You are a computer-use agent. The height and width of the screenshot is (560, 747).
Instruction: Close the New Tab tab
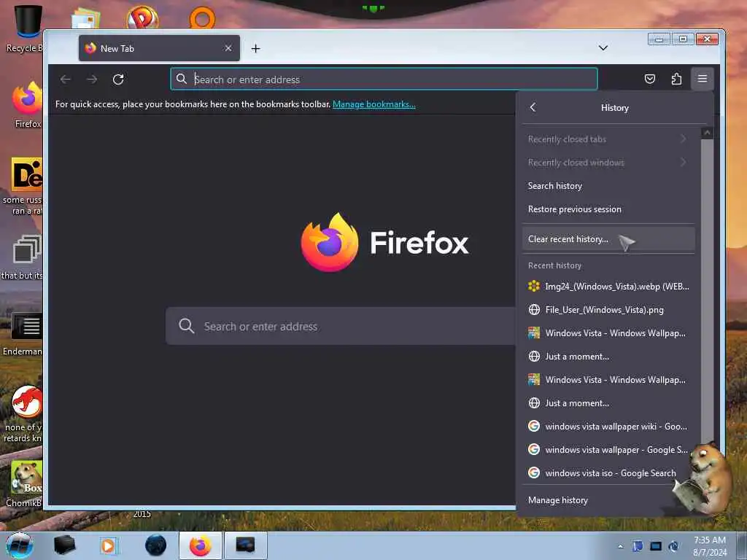click(228, 48)
